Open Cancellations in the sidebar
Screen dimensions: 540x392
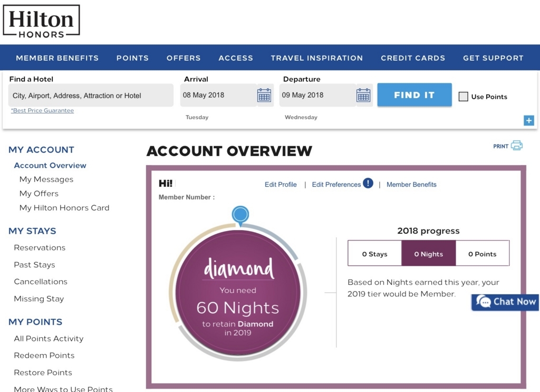(41, 281)
